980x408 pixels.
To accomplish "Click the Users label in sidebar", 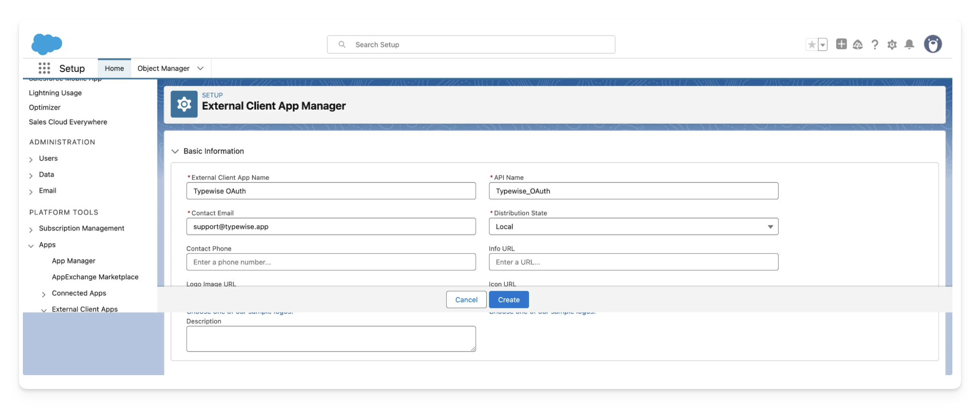I will pos(48,158).
